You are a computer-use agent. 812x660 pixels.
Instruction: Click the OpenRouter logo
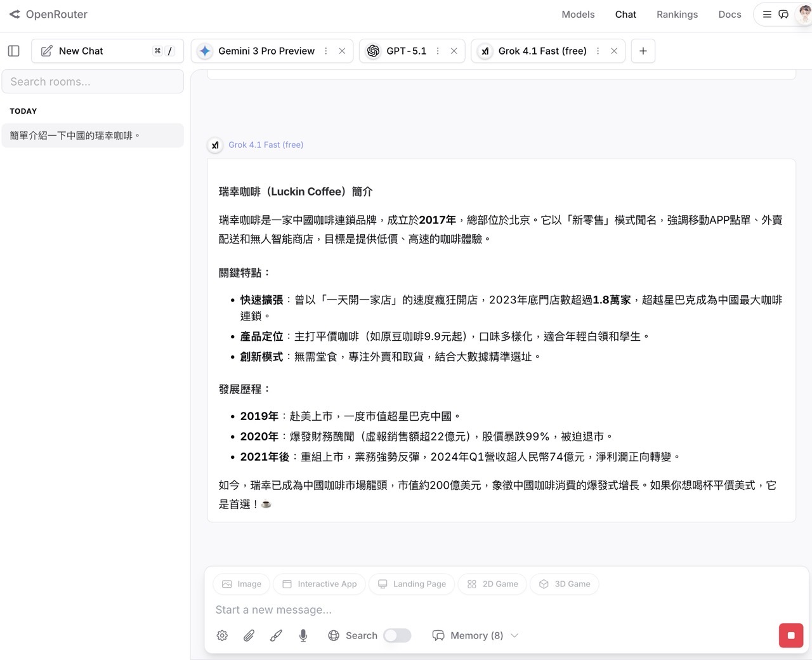pyautogui.click(x=48, y=14)
